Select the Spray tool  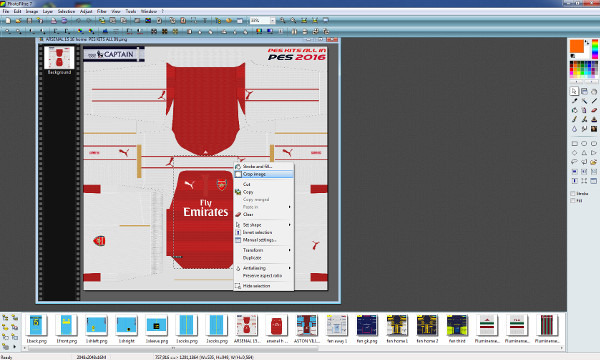(584, 110)
